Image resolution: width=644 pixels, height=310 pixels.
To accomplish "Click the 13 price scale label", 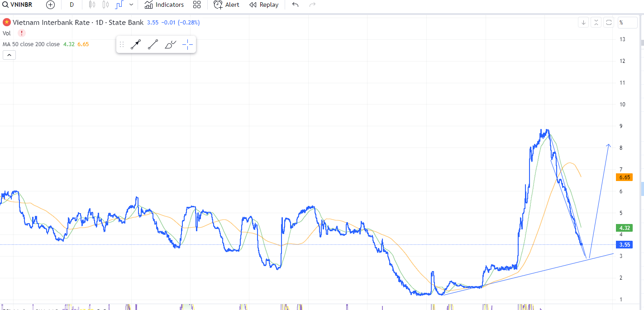I will (x=622, y=39).
